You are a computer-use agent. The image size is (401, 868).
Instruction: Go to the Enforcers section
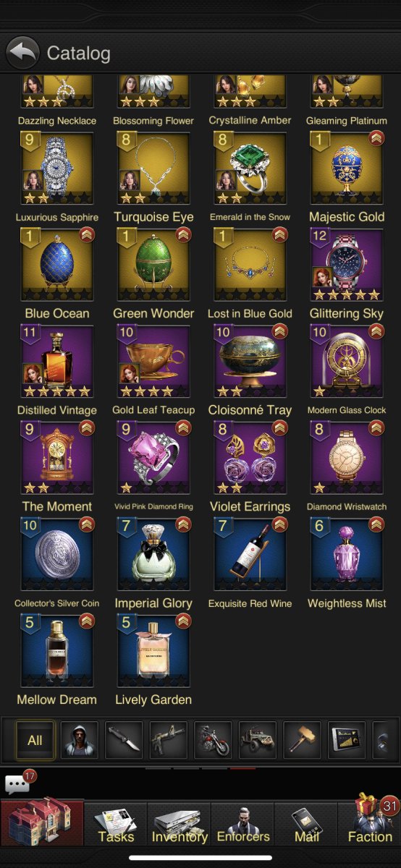[x=242, y=825]
